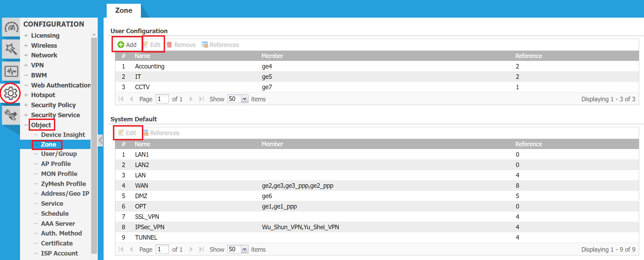Open Auth. Method under Object

coord(61,233)
